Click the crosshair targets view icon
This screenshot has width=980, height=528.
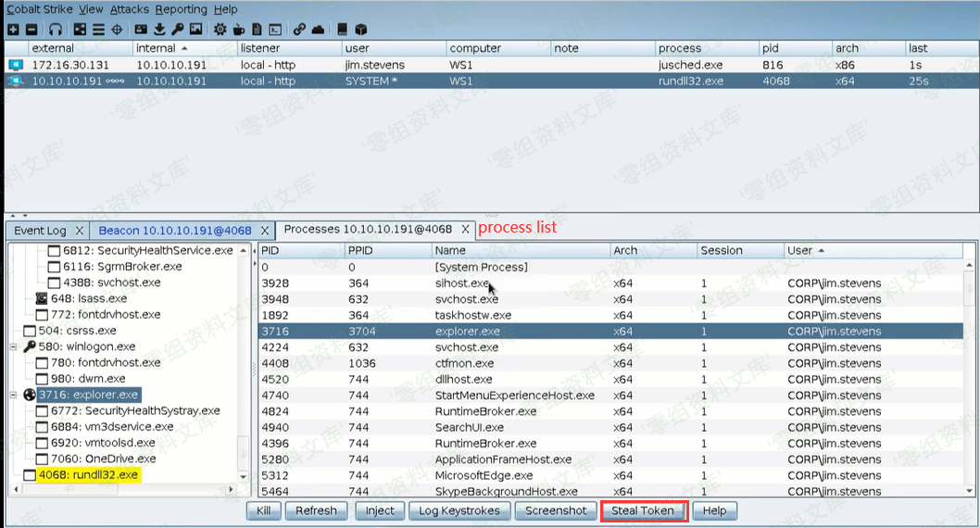(117, 29)
